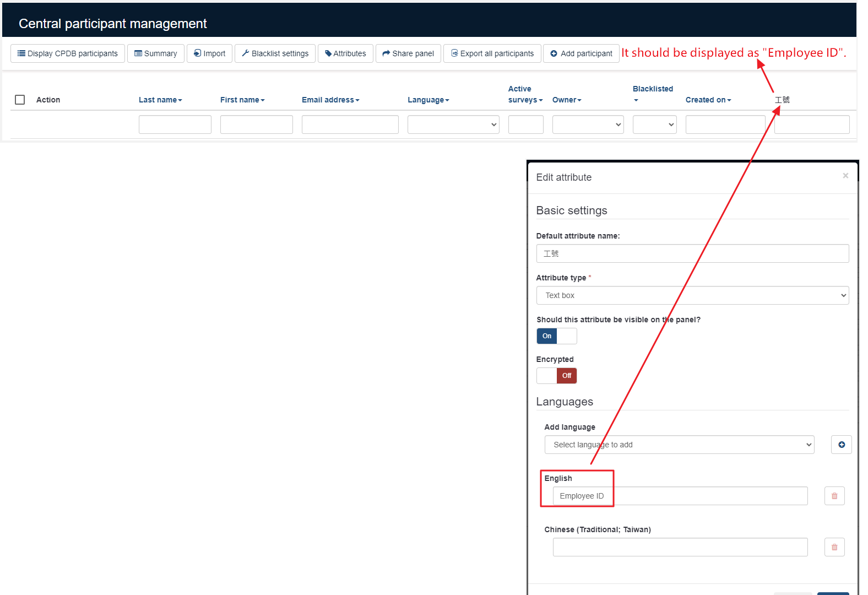Delete the English language trash icon

[x=834, y=496]
